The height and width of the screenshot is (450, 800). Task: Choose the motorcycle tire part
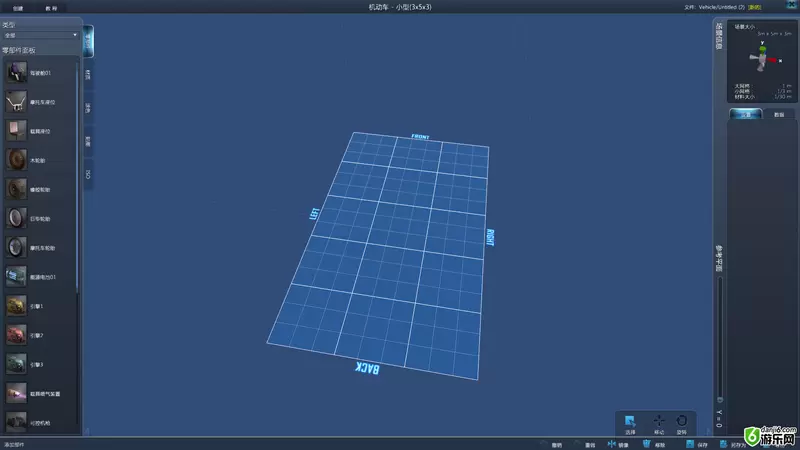[x=16, y=247]
